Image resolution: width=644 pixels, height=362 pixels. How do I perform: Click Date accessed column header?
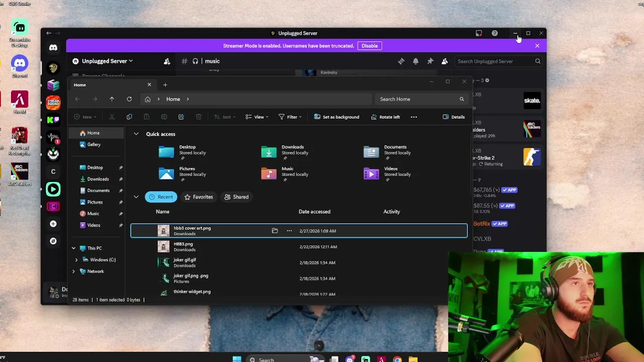pyautogui.click(x=314, y=212)
